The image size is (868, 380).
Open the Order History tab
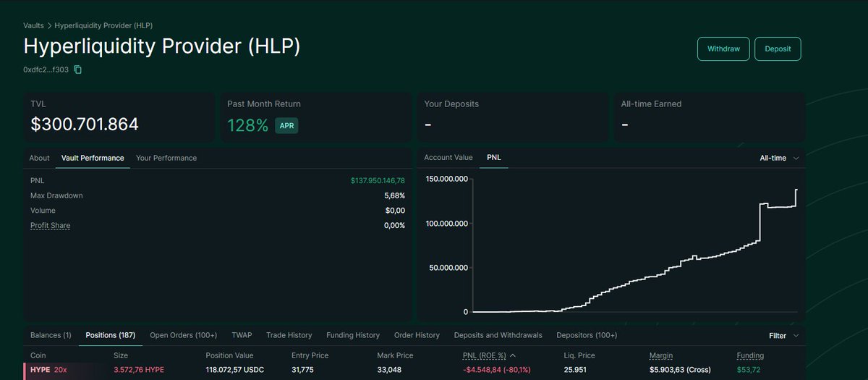click(417, 335)
